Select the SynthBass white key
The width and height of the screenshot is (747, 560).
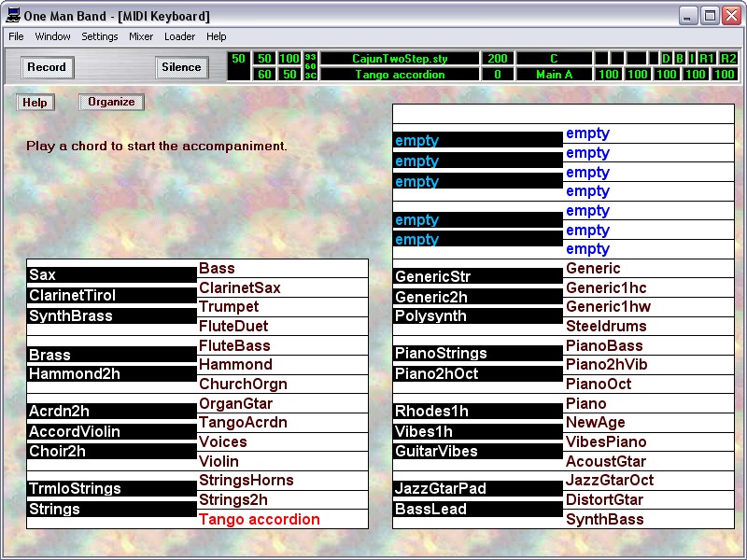(x=648, y=519)
